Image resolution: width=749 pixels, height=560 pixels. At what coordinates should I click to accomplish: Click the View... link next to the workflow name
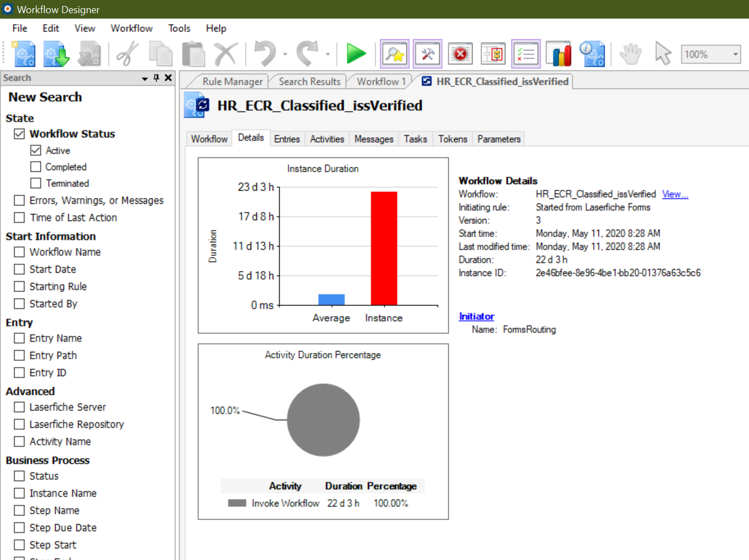coord(675,194)
